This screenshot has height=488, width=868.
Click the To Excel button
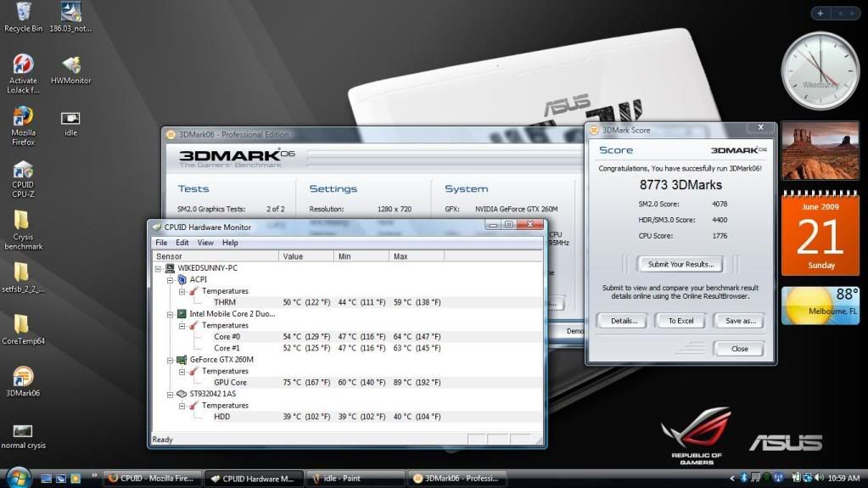pos(680,321)
